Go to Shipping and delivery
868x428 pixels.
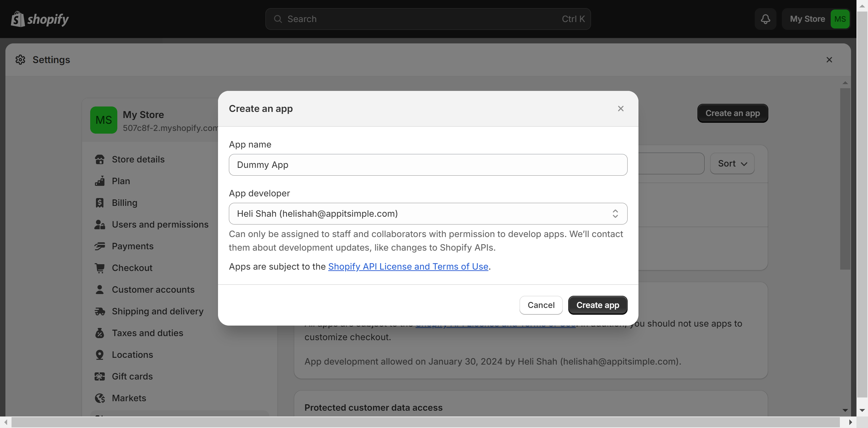158,311
